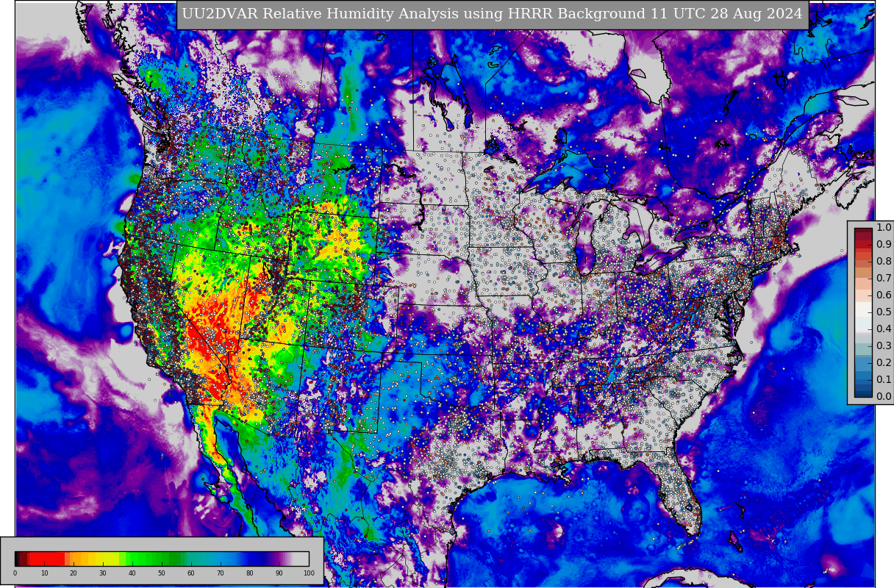Click the 70 tick label on humidity colorbar
This screenshot has width=894, height=588.
[221, 573]
